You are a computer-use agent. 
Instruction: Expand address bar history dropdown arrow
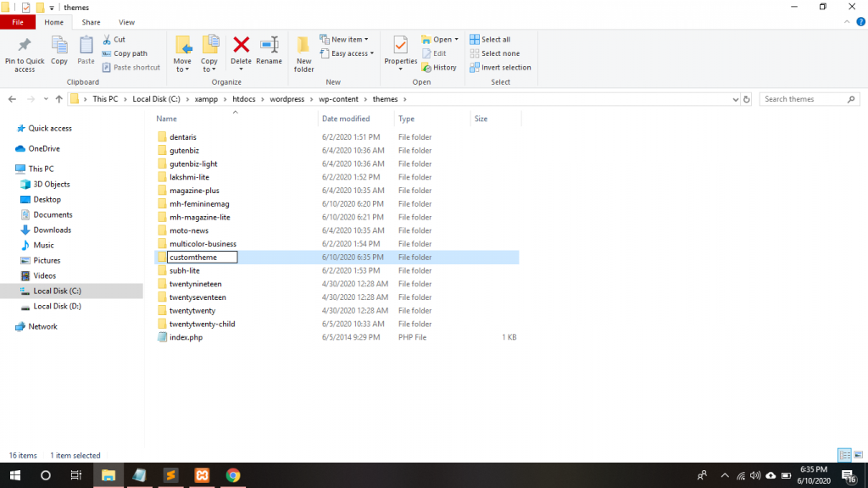click(735, 99)
